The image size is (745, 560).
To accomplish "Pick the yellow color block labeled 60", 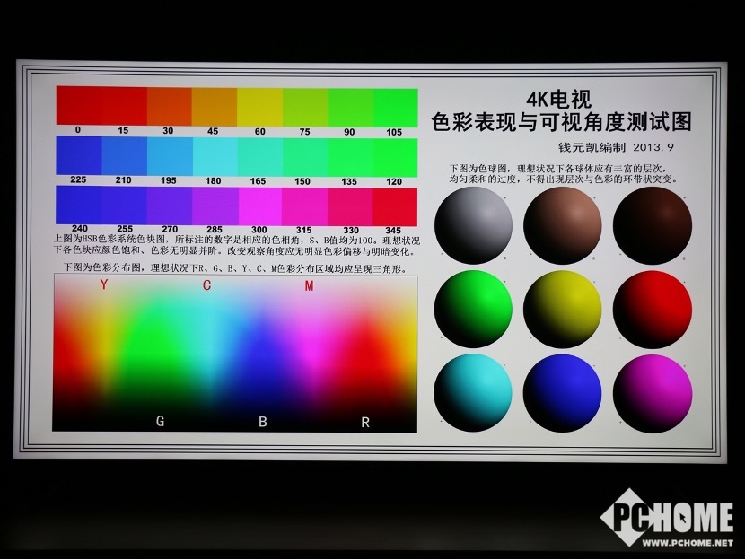I will click(x=260, y=108).
